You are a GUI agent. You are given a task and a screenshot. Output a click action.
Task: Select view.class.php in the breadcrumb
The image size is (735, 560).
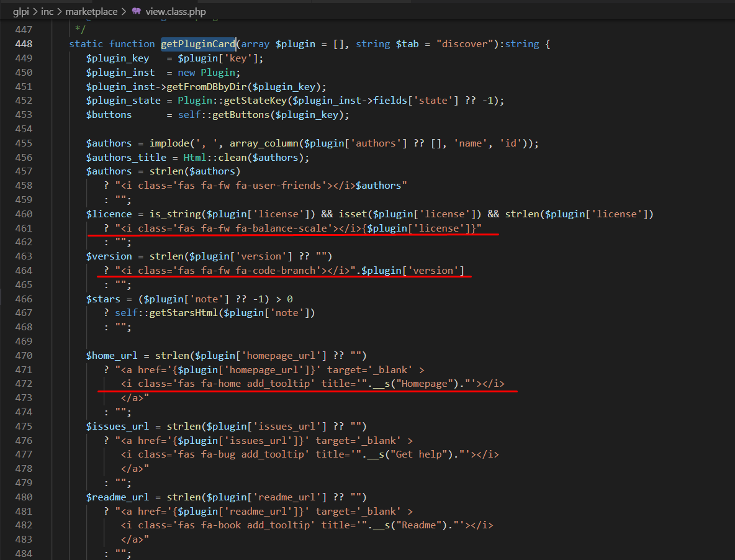click(175, 12)
